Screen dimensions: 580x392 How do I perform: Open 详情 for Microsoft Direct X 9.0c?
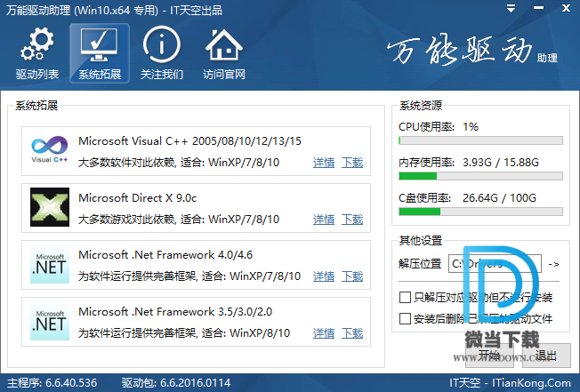tap(324, 220)
